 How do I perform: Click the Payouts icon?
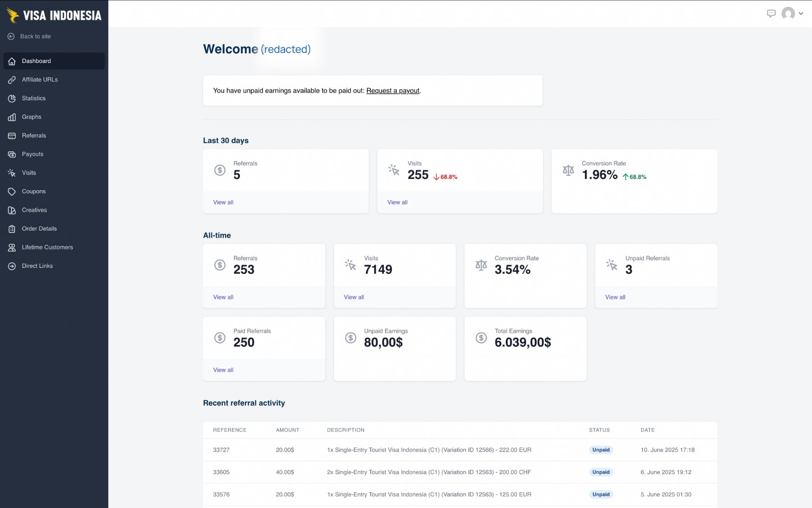11,154
